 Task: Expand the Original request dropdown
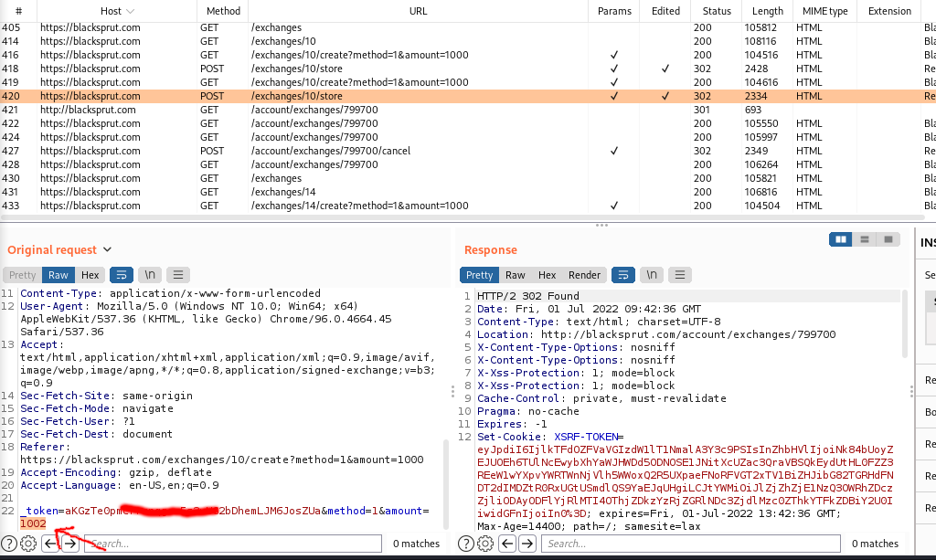pyautogui.click(x=108, y=249)
